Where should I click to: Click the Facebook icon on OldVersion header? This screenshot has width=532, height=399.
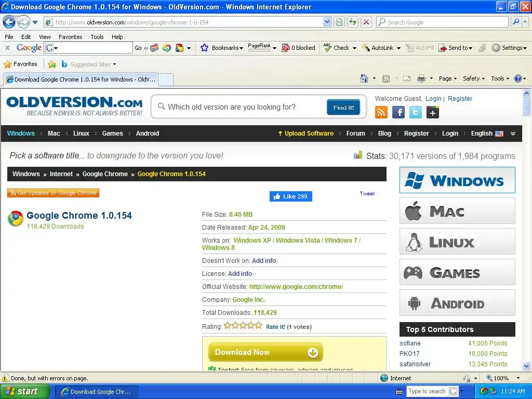coord(398,112)
